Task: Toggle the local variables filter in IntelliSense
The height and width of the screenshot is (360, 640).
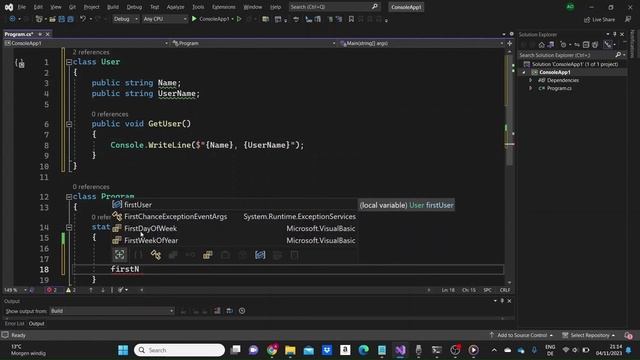Action: (x=260, y=255)
